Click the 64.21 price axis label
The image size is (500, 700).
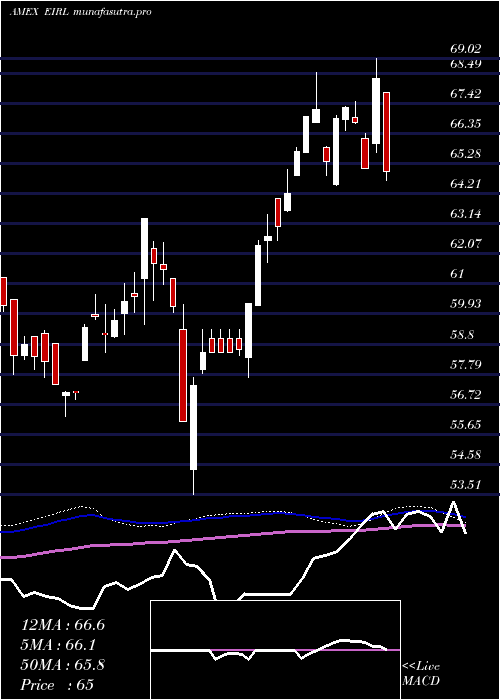click(x=466, y=183)
